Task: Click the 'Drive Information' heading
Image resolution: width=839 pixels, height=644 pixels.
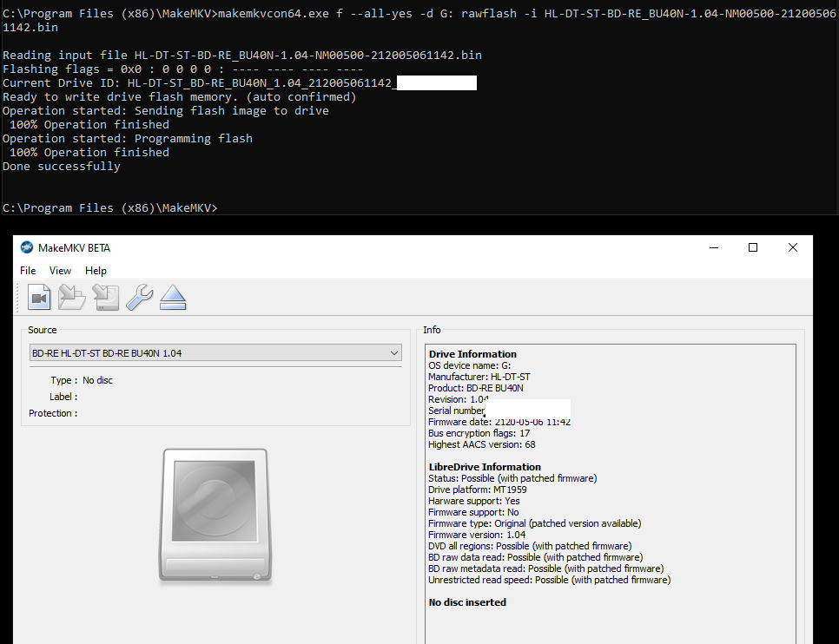Action: click(472, 354)
